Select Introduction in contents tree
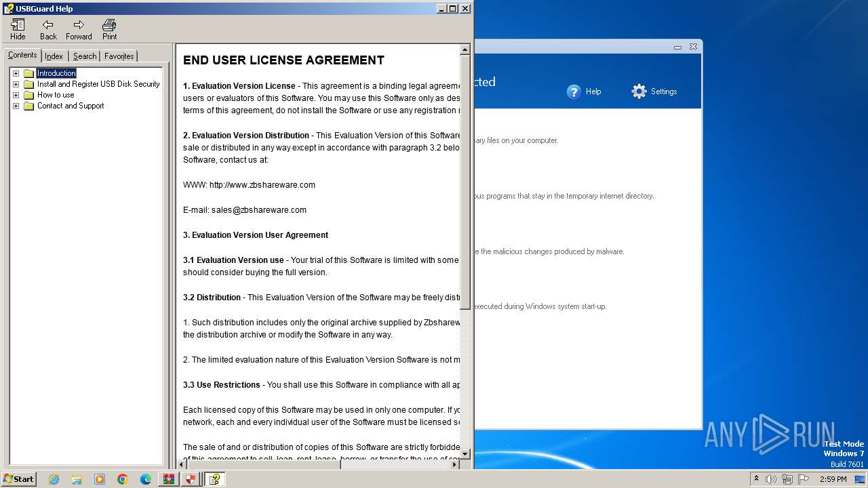Image resolution: width=868 pixels, height=488 pixels. (x=56, y=73)
